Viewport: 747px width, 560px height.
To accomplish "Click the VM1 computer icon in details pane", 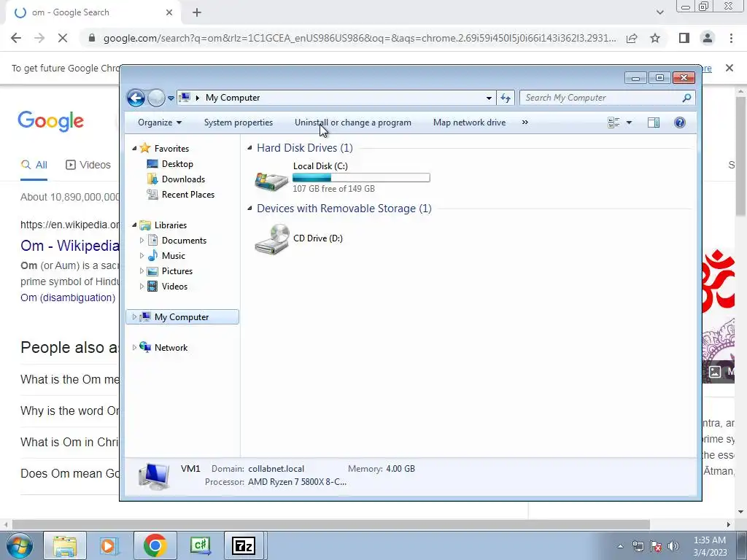I will (154, 476).
